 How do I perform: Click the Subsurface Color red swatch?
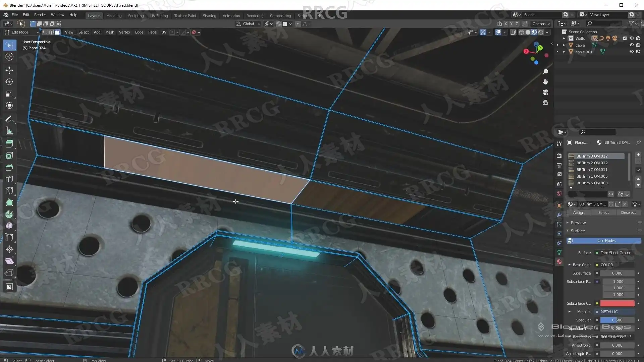617,303
